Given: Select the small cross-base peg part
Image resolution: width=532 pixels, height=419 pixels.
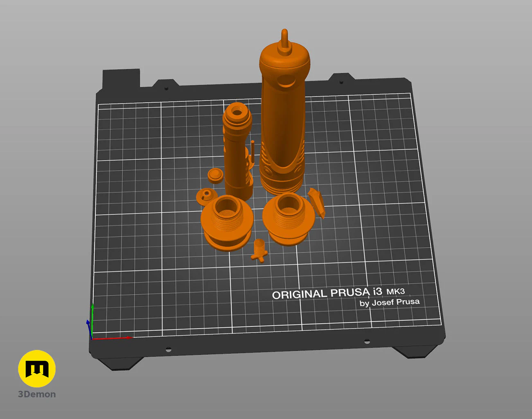Looking at the screenshot, I should click(259, 250).
